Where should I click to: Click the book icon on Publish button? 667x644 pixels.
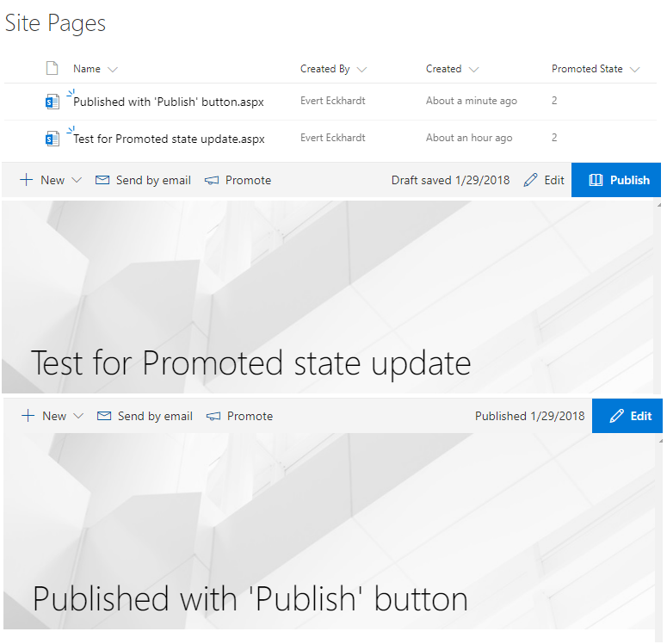point(596,180)
